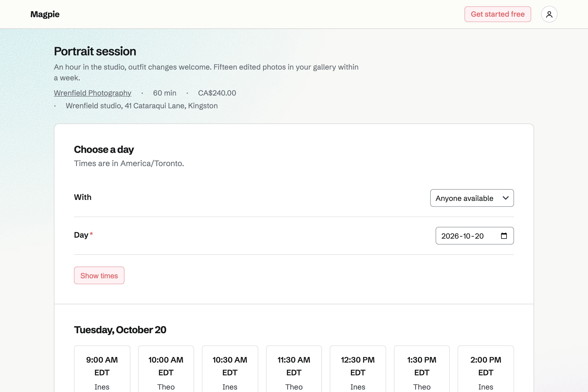Screen dimensions: 588x392
Task: Click the studio address text line
Action: 142,106
